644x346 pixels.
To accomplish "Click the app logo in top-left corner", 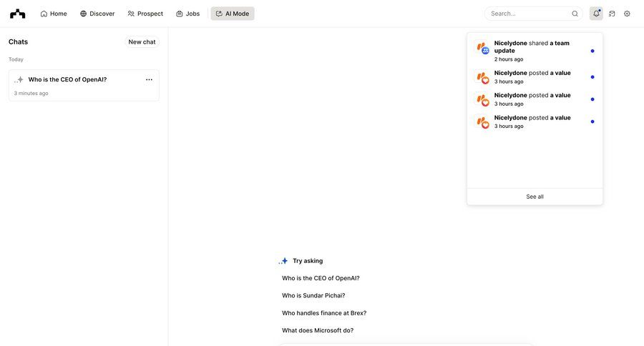I will point(18,14).
